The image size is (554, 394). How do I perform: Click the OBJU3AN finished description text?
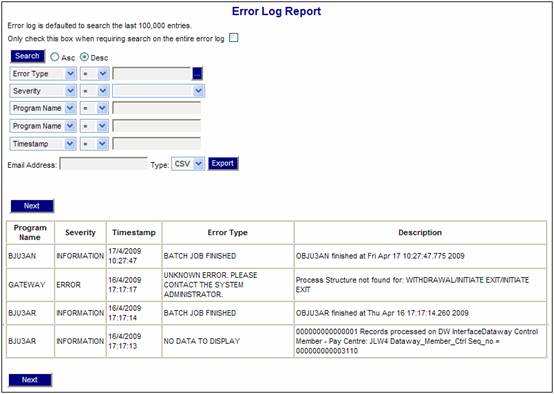tap(380, 256)
